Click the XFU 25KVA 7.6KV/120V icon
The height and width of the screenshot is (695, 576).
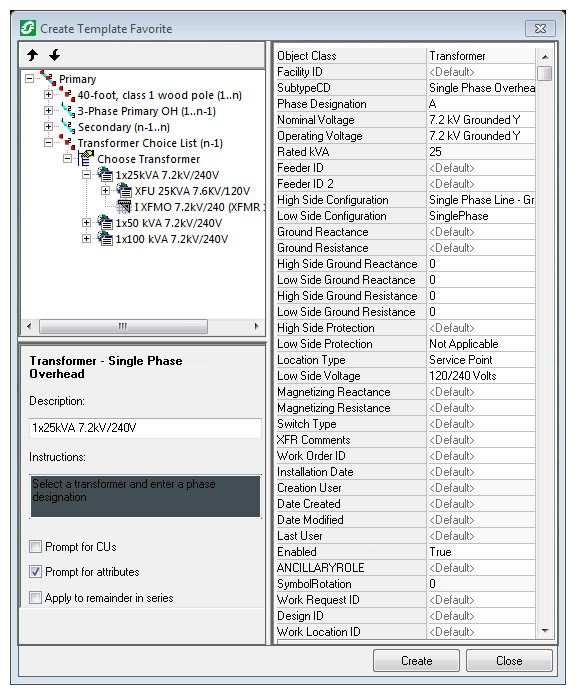point(124,191)
